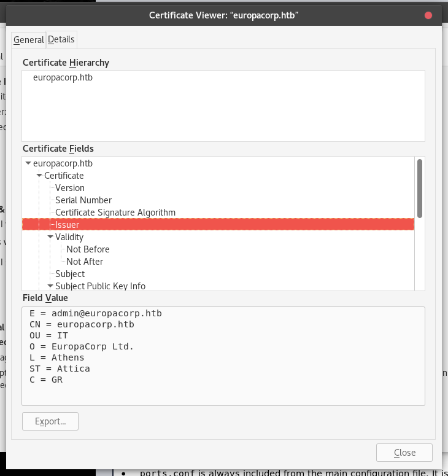Click the C = GR line
This screenshot has width=448, height=476.
tap(46, 380)
